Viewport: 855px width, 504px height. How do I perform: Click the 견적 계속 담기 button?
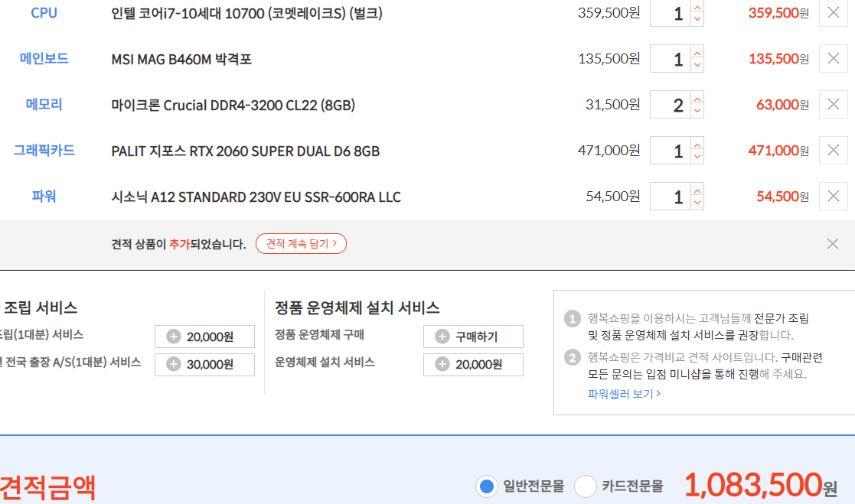click(x=301, y=244)
